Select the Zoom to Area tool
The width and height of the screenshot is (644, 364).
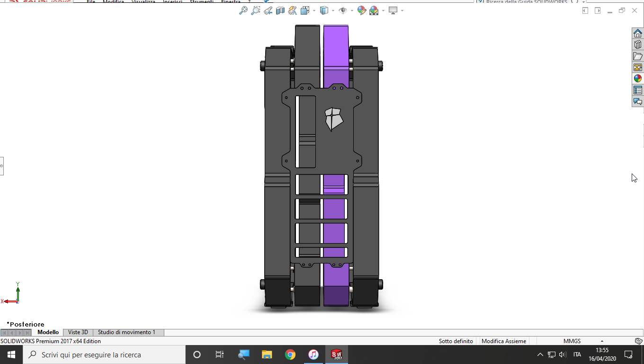click(256, 10)
